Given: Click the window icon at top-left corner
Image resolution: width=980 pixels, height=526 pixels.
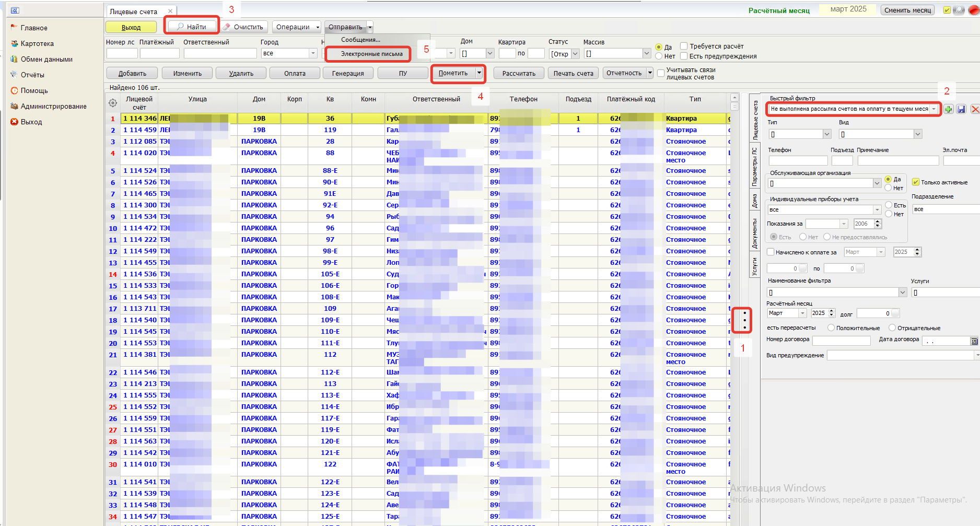Looking at the screenshot, I should click(15, 10).
